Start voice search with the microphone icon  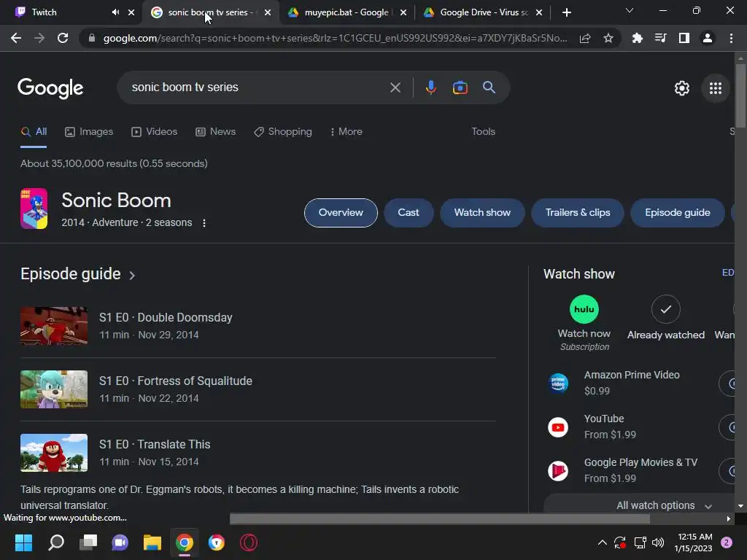click(x=430, y=87)
